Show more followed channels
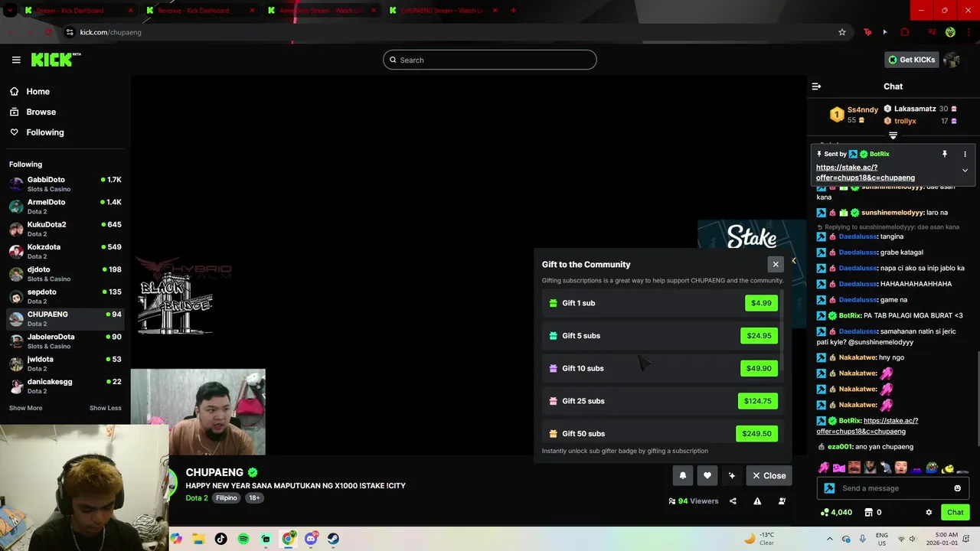Screen dimensions: 980x551 tap(25, 408)
